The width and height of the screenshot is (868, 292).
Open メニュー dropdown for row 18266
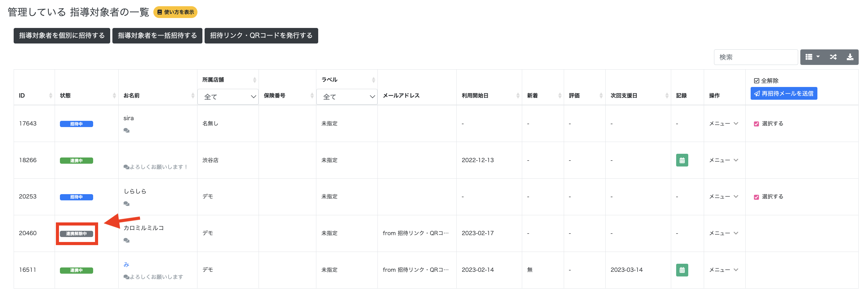(x=723, y=160)
